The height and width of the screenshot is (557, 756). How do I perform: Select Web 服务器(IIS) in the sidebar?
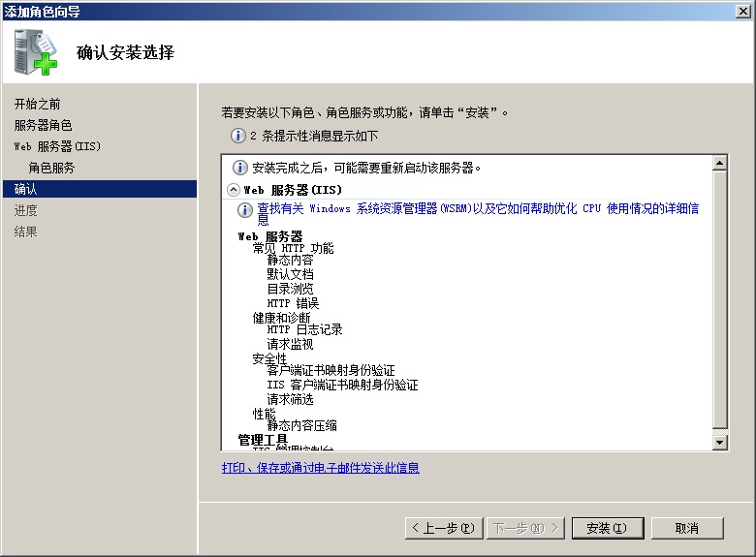pos(57,146)
